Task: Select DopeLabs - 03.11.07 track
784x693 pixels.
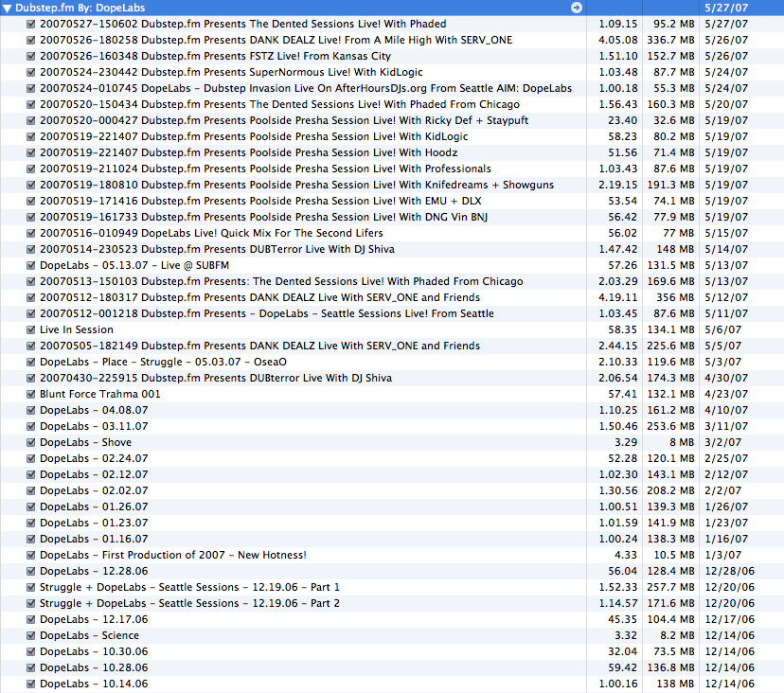Action: point(94,426)
